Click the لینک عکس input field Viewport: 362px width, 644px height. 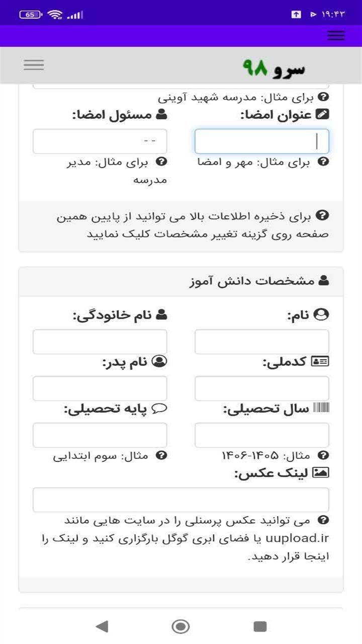pos(181,500)
